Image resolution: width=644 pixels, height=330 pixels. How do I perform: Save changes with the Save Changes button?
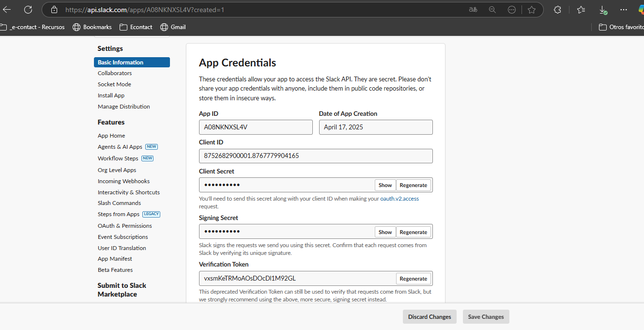[486, 316]
